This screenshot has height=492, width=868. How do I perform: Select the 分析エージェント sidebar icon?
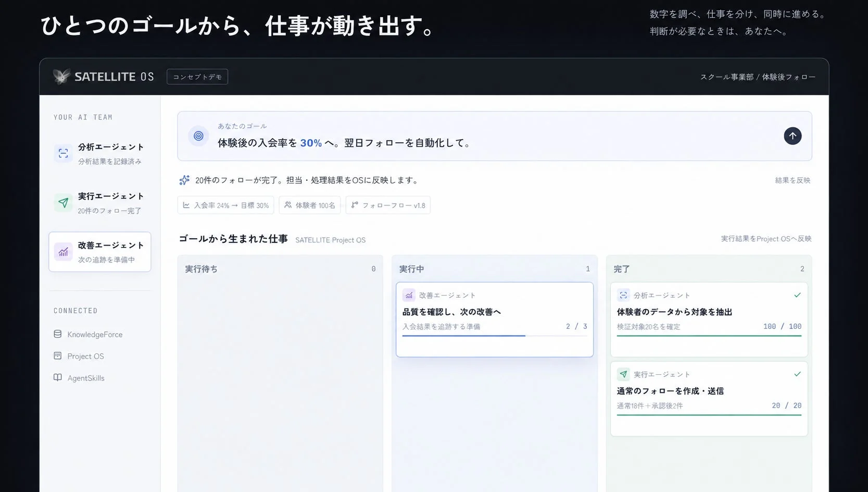coord(64,153)
